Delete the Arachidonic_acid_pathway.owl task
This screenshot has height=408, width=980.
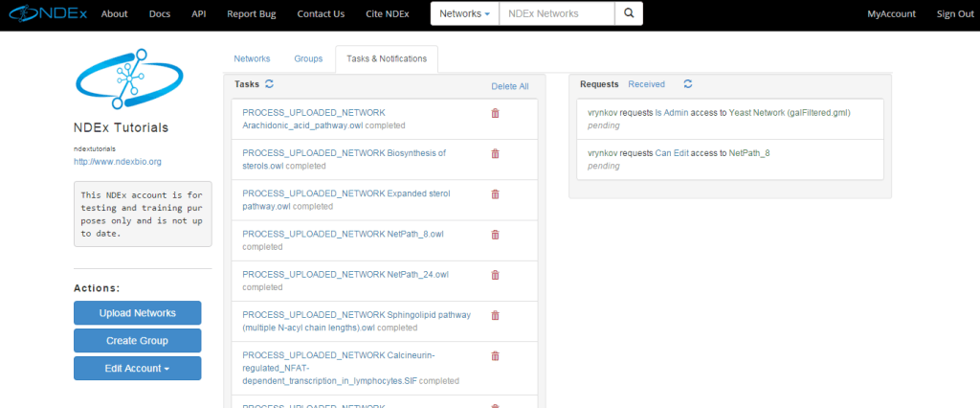(495, 113)
